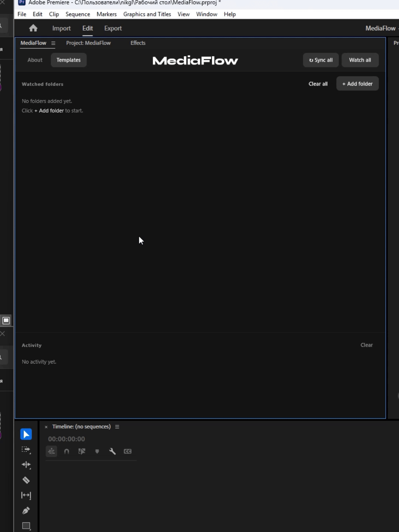
Task: Open the Help menu
Action: 230,14
